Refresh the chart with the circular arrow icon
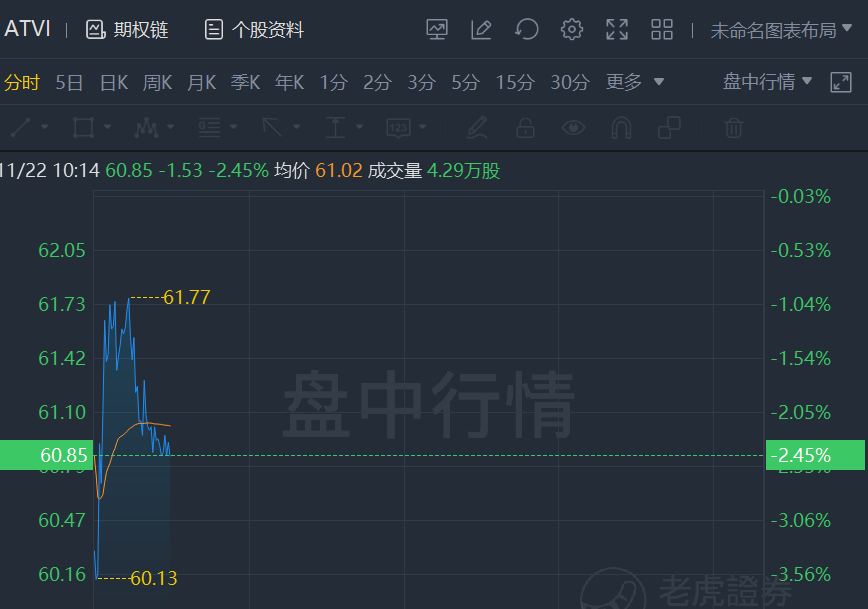 point(526,29)
